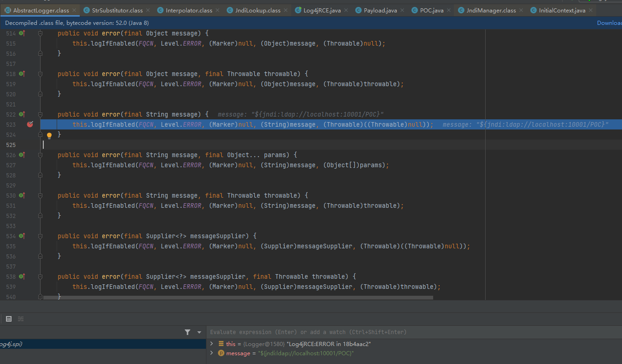
Task: Click the implements gutter icon on line 534
Action: 22,236
